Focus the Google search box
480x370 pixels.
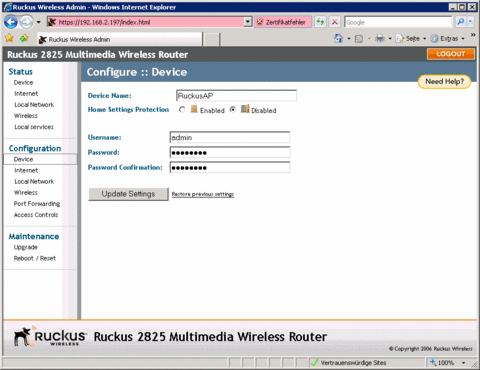point(398,22)
